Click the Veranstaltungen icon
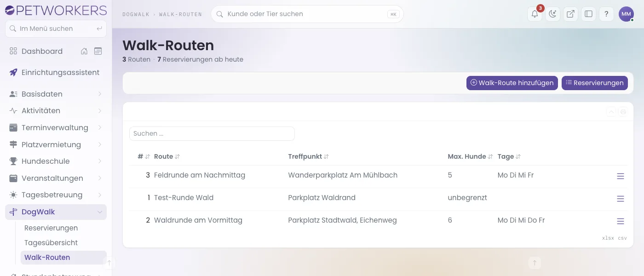Image resolution: width=644 pixels, height=276 pixels. click(x=13, y=178)
